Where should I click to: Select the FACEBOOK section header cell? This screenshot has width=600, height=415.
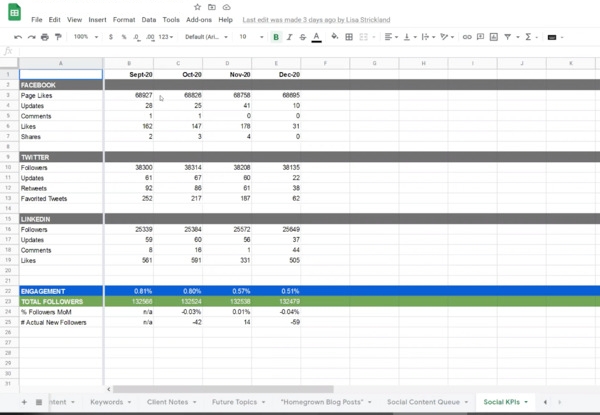click(x=61, y=85)
